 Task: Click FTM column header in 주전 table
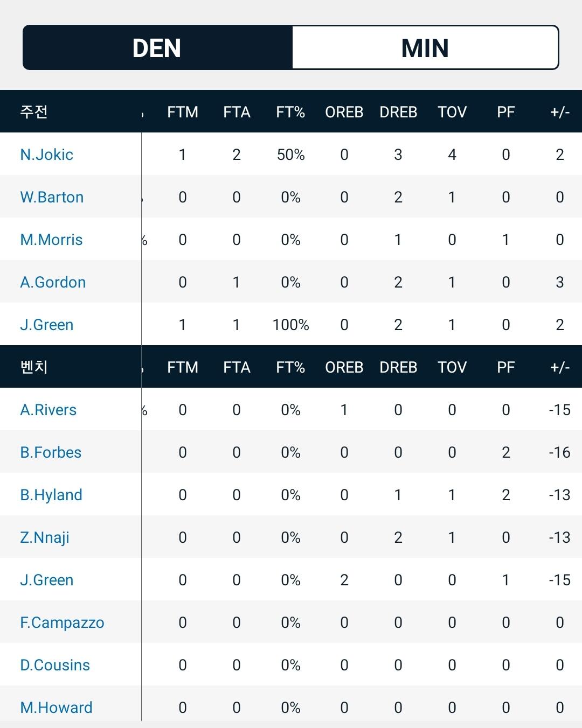[183, 112]
